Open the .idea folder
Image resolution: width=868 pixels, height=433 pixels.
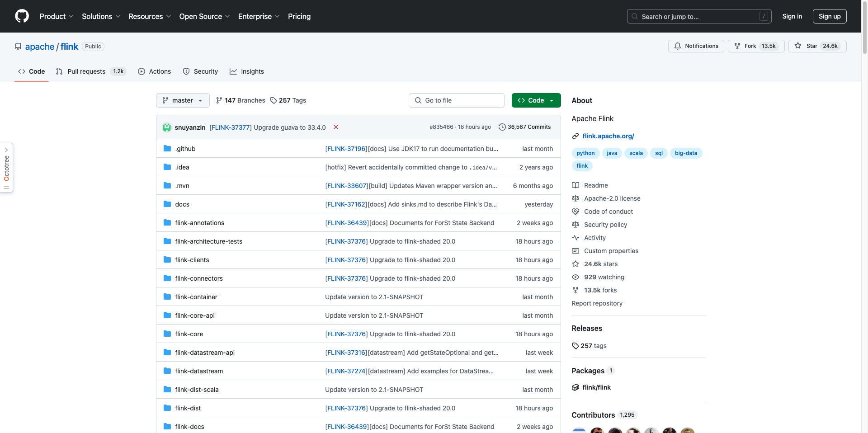coord(182,167)
